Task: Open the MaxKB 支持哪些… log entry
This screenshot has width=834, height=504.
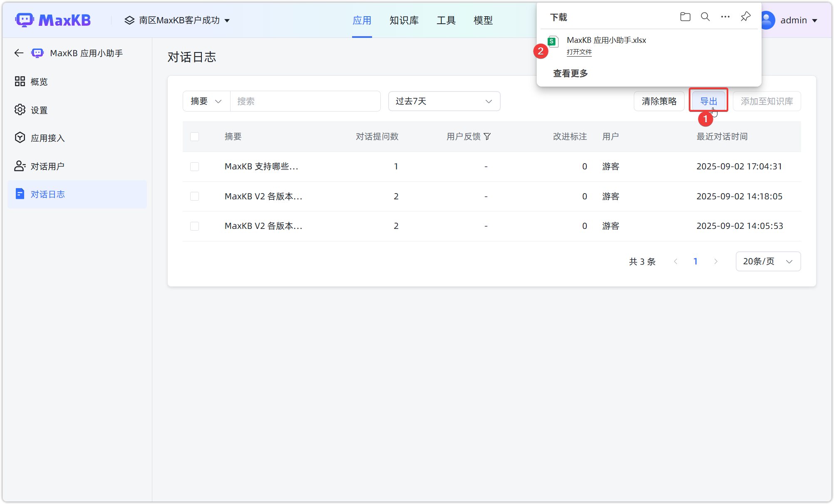Action: [261, 166]
